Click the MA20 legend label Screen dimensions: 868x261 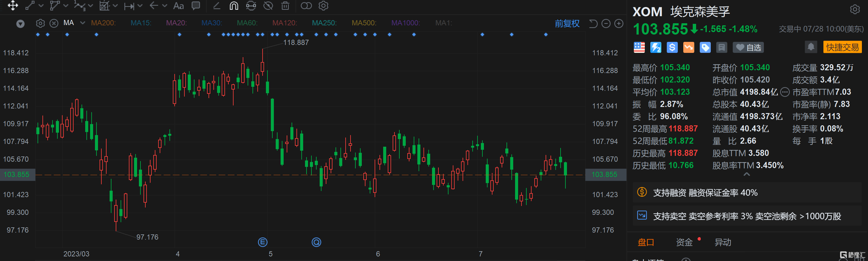(x=176, y=23)
